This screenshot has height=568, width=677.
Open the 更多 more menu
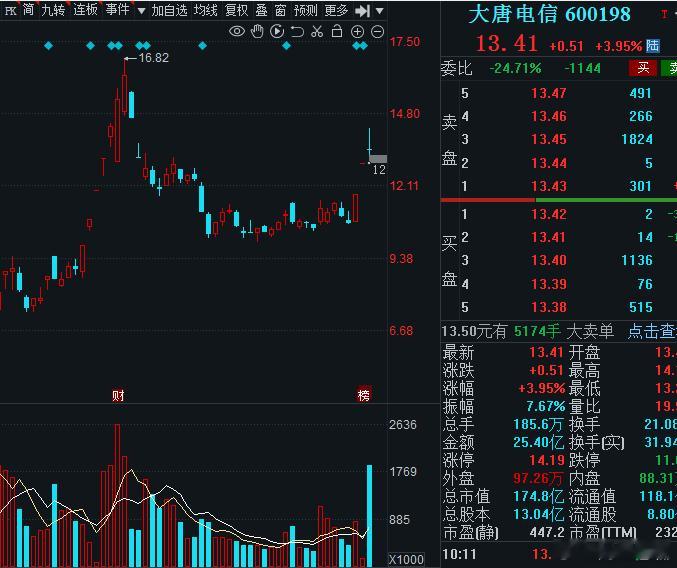336,10
